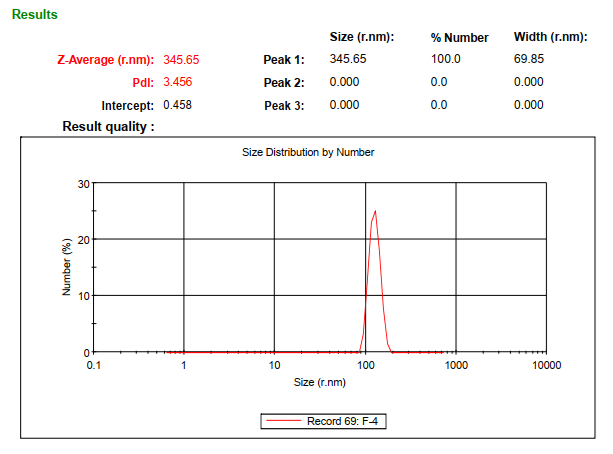
Task: Click the Record 69: F-4 legend text
Action: pos(342,421)
